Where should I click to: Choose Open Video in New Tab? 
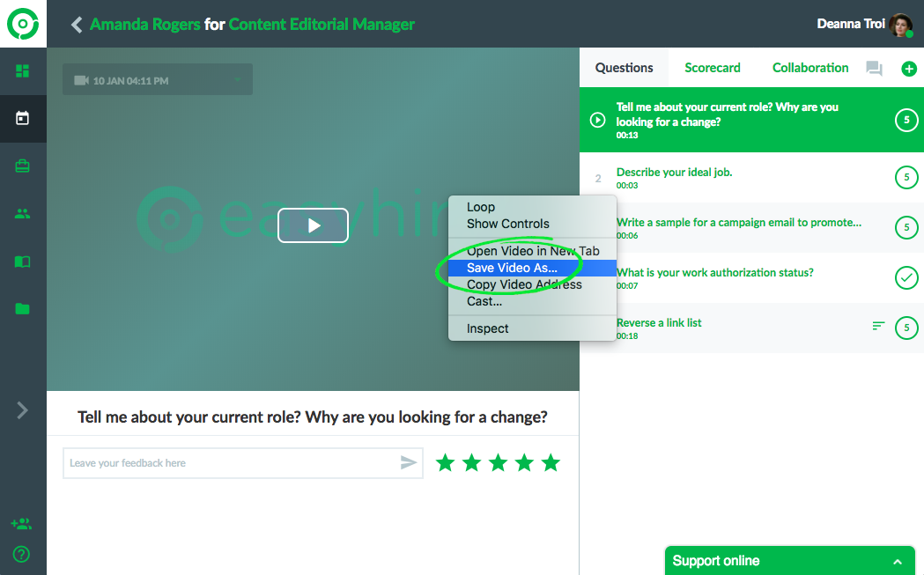point(532,251)
